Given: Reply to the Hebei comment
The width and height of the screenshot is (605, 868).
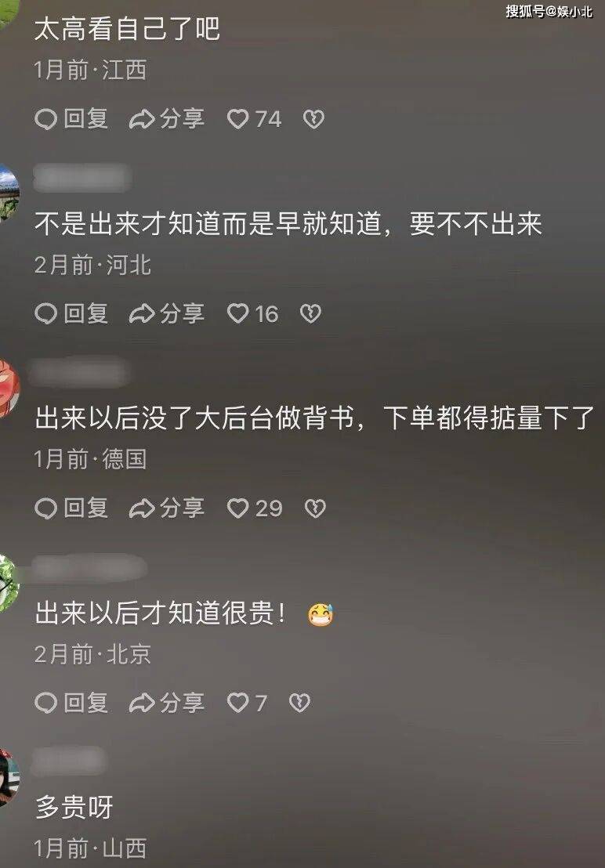Looking at the screenshot, I should pyautogui.click(x=71, y=314).
